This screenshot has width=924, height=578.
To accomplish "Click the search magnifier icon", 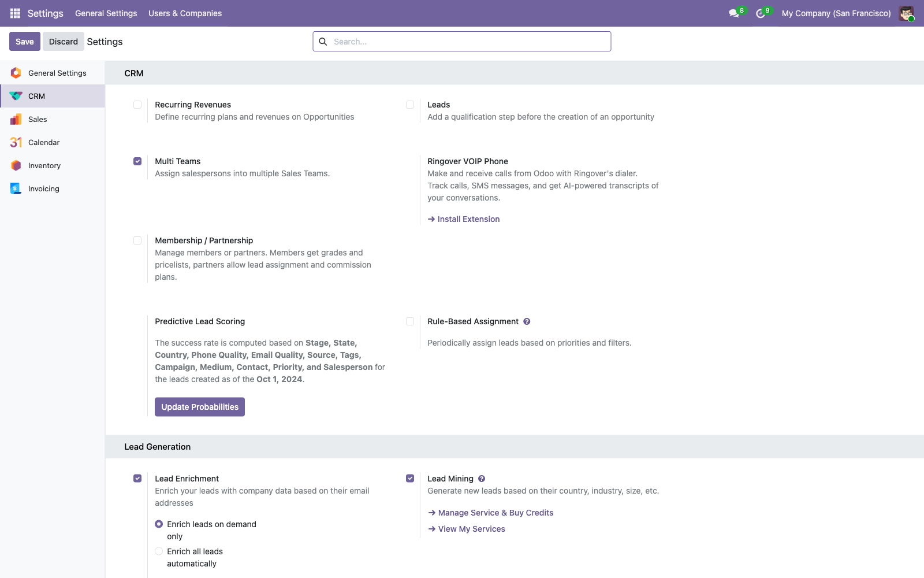I will pyautogui.click(x=323, y=42).
